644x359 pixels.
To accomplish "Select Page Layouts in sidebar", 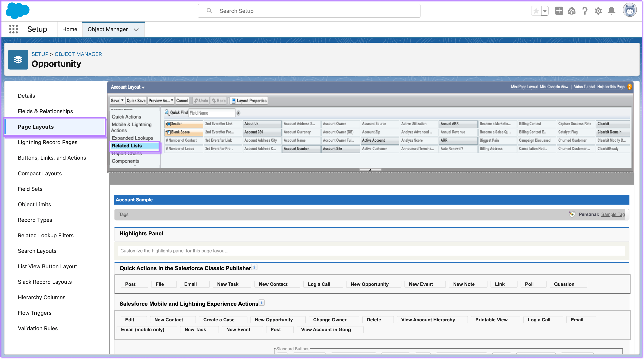I will (x=55, y=127).
